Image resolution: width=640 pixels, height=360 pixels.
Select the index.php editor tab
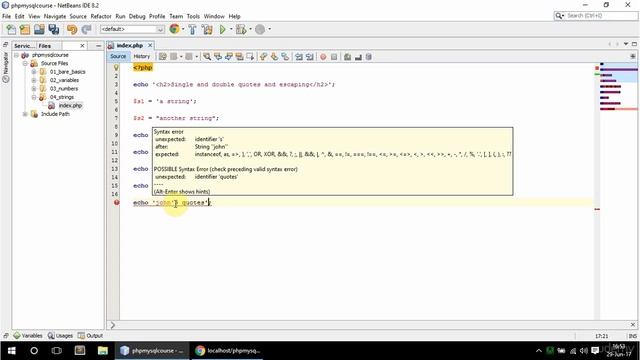[x=129, y=45]
